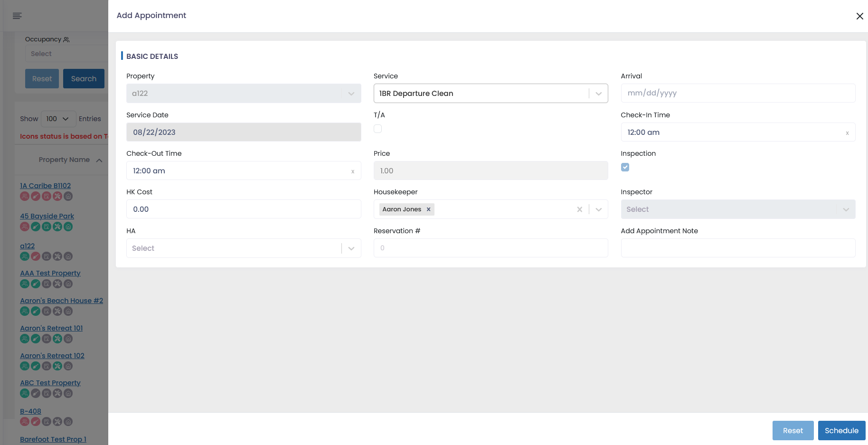Click the Occupancy people icon beside the label

click(66, 39)
